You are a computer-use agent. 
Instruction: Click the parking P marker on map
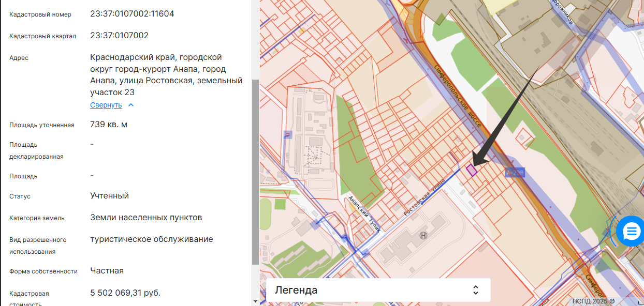(x=288, y=134)
